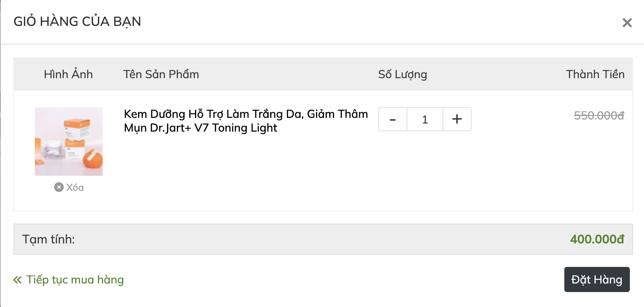Close the shopping cart dialog
Image resolution: width=644 pixels, height=307 pixels.
(627, 23)
